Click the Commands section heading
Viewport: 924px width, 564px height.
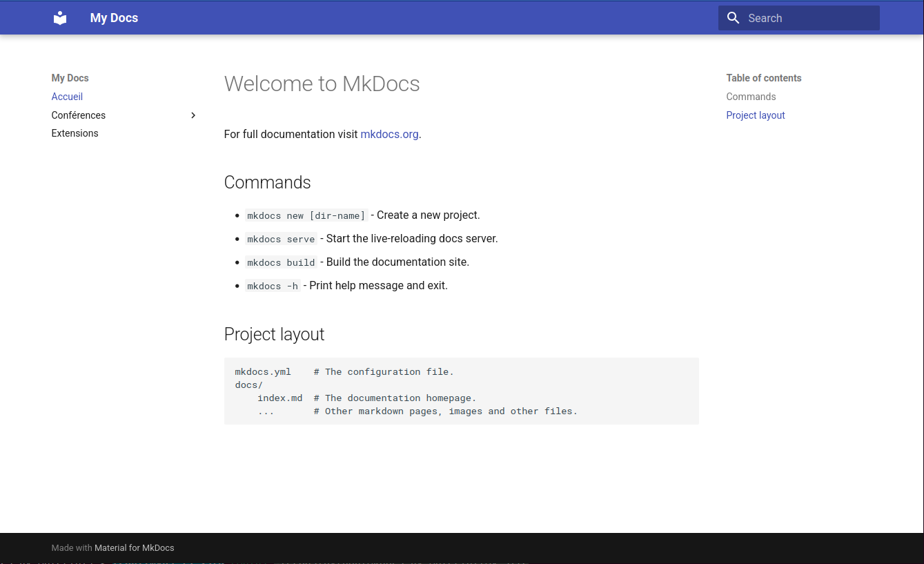coord(267,182)
